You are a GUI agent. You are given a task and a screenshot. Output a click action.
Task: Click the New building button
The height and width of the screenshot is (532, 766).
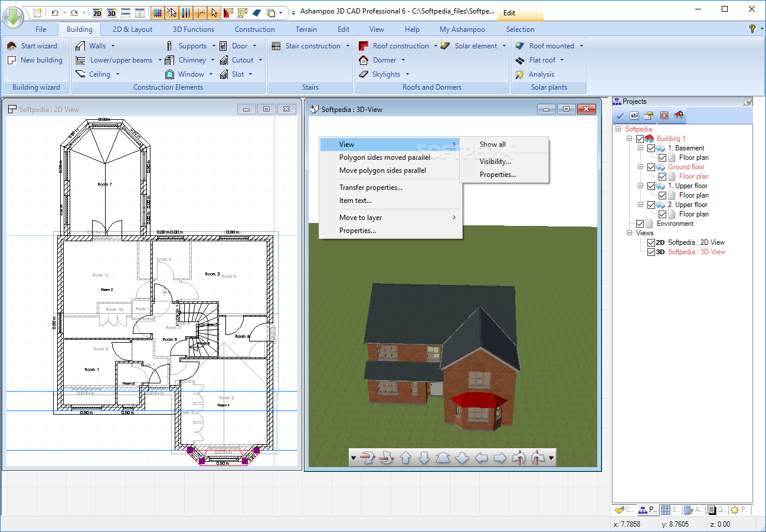(x=35, y=60)
